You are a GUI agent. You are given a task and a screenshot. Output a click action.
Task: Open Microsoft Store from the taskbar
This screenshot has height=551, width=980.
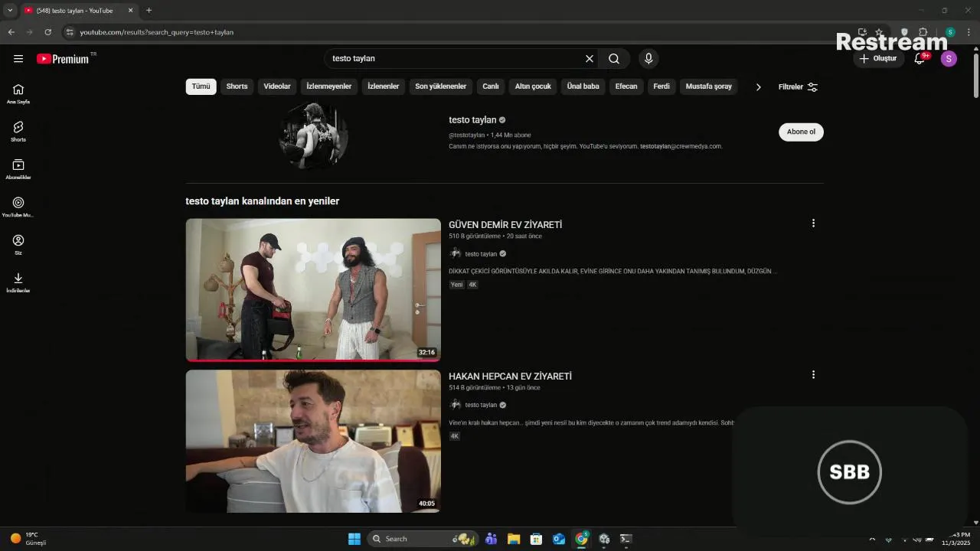click(536, 539)
